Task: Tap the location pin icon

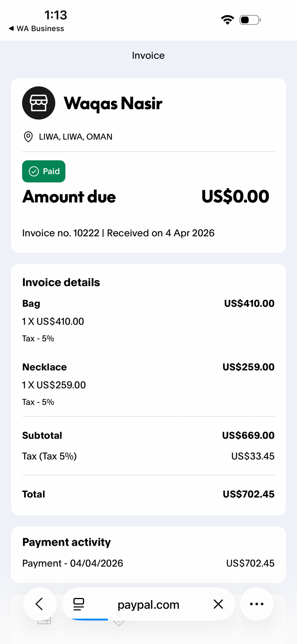Action: click(x=28, y=137)
